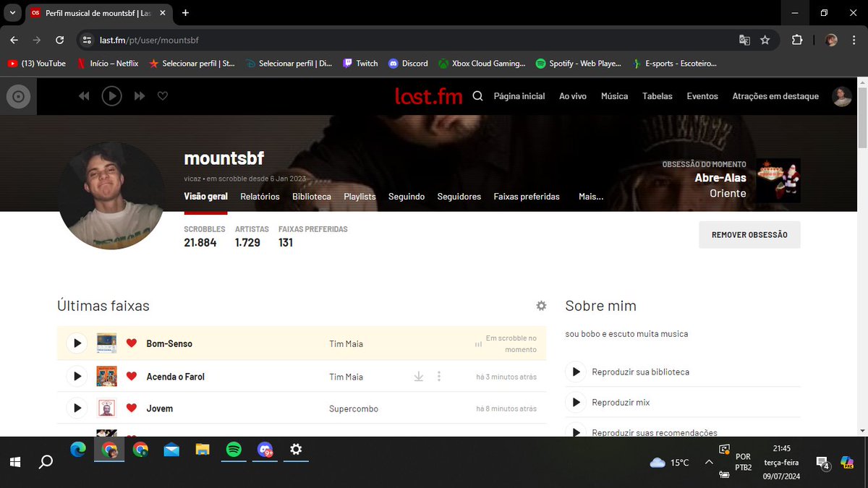Reload the page in Chrome

60,40
